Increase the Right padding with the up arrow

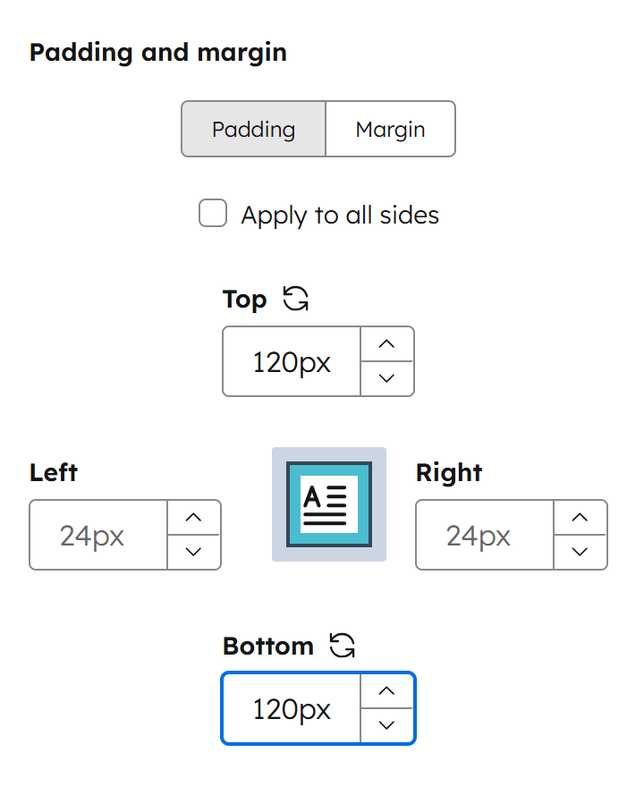[x=580, y=518]
